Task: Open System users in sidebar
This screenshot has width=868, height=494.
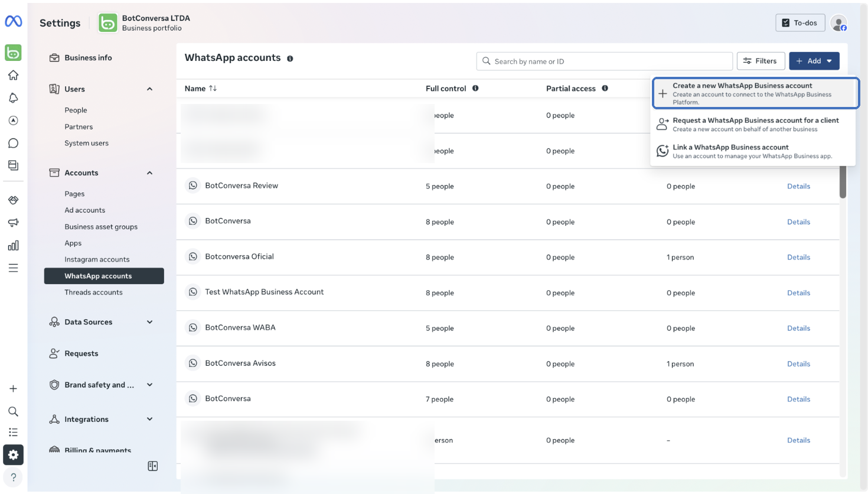Action: [x=86, y=143]
